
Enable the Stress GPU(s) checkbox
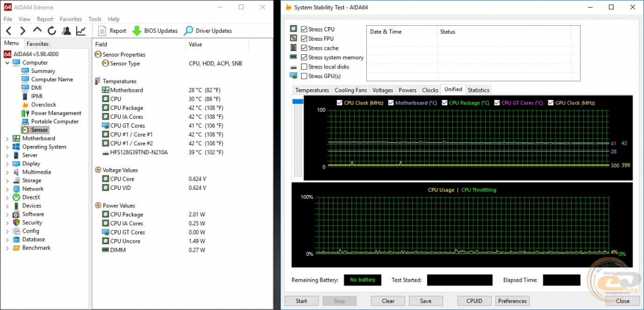[304, 76]
